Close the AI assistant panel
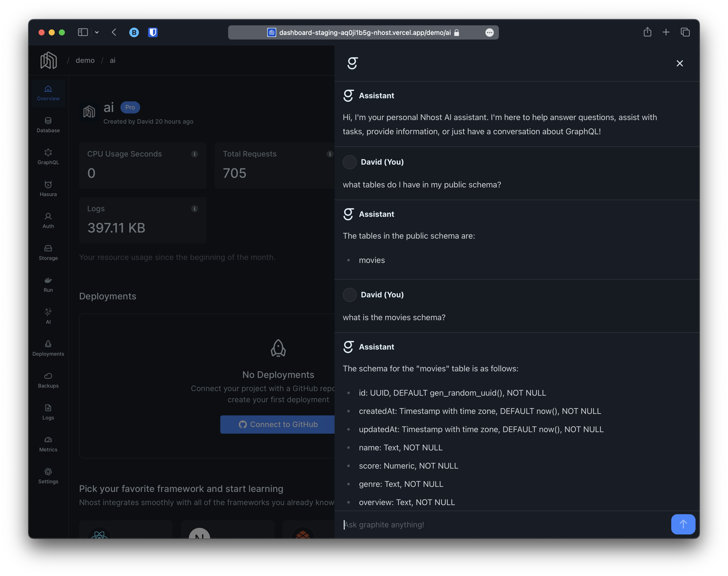 pyautogui.click(x=679, y=63)
